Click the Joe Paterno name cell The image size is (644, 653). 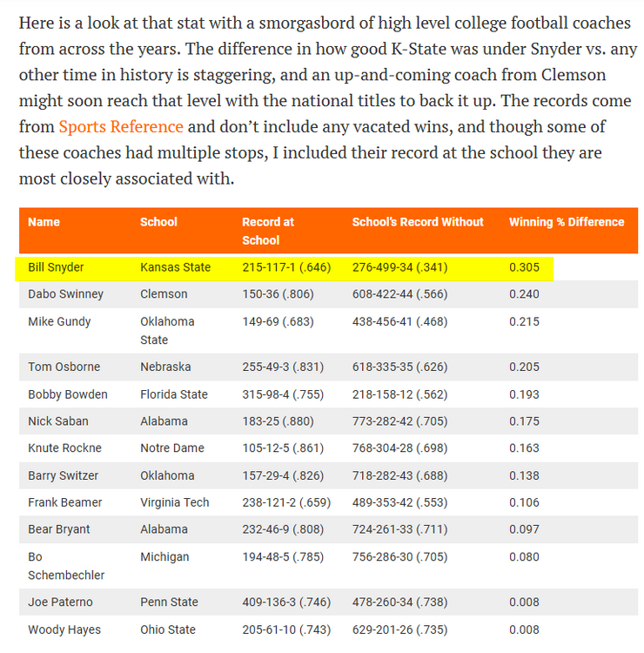(x=60, y=603)
